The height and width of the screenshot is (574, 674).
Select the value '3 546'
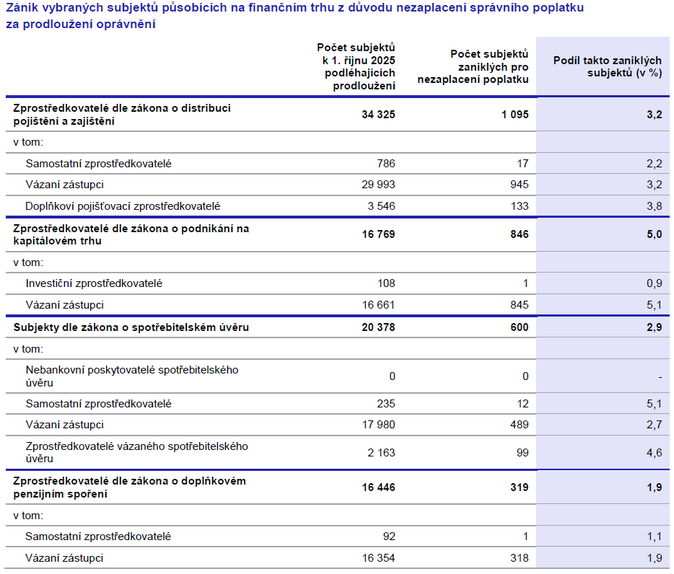coord(381,206)
